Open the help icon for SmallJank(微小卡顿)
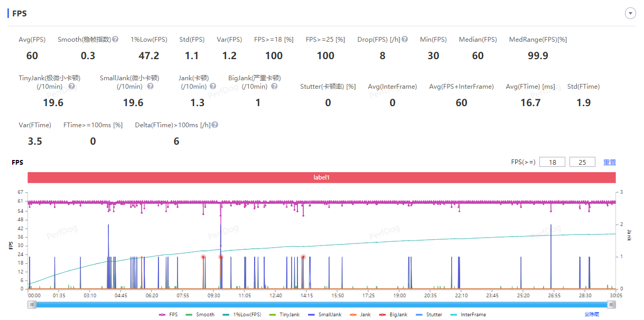 [150, 87]
